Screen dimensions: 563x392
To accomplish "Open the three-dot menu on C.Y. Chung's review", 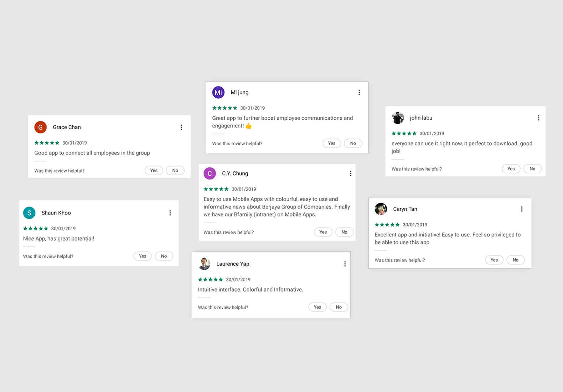I will 351,173.
